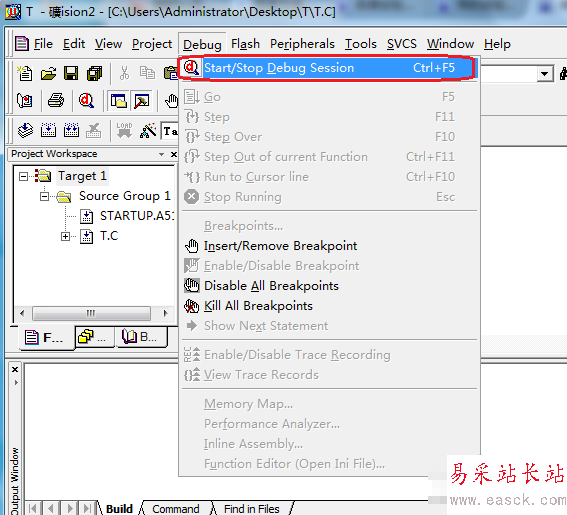567x515 pixels.
Task: Select STARTUP.A51 file in tree
Action: click(x=137, y=216)
